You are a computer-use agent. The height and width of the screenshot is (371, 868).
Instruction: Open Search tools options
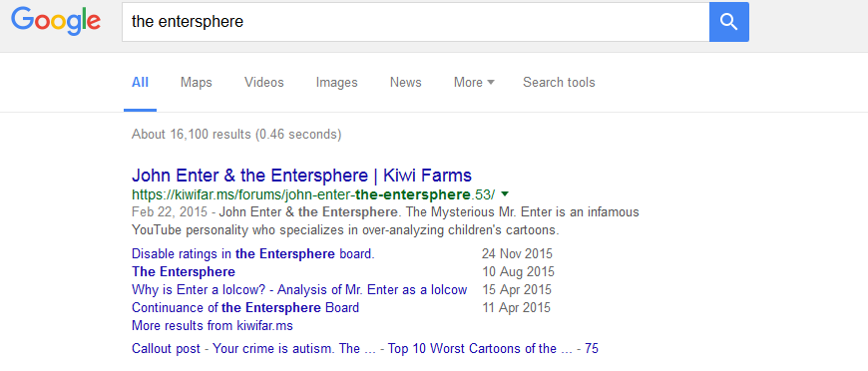click(x=559, y=83)
